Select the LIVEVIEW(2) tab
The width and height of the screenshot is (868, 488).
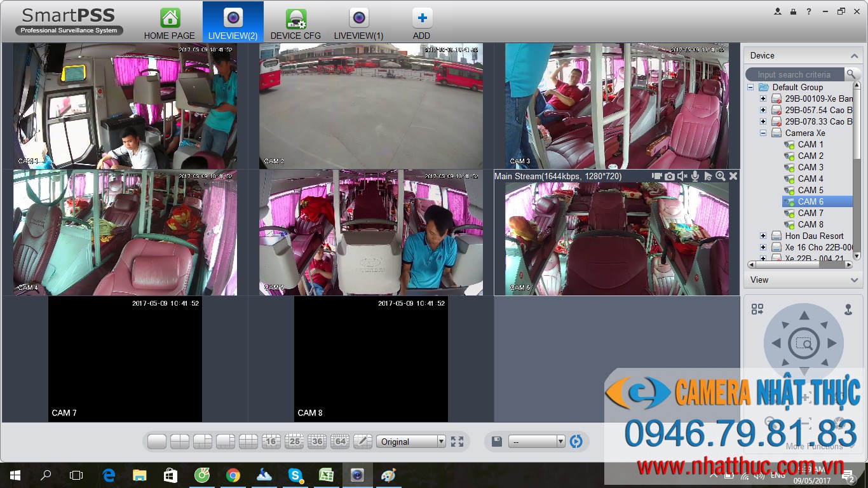[x=233, y=22]
